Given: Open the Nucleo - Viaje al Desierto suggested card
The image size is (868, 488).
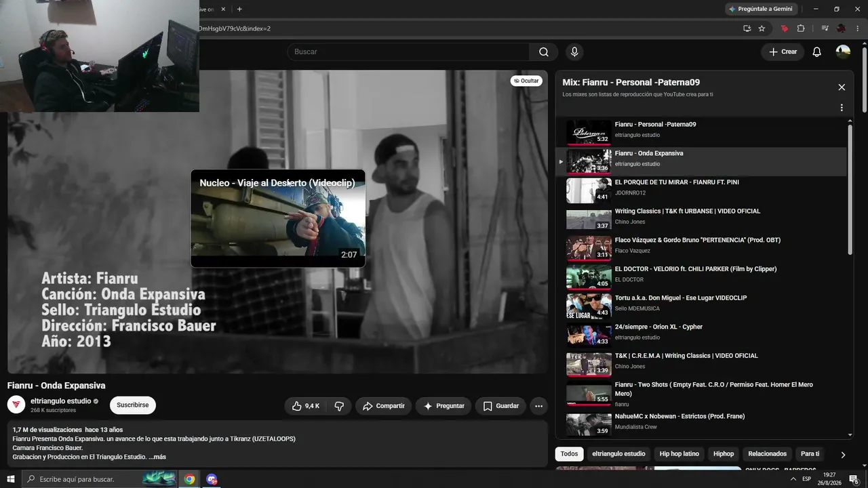Looking at the screenshot, I should tap(278, 218).
